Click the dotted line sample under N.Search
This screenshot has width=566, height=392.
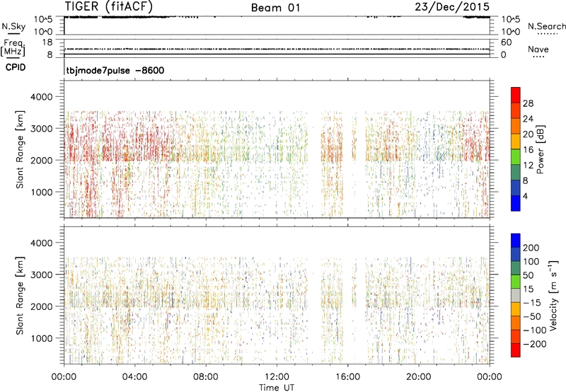point(547,34)
